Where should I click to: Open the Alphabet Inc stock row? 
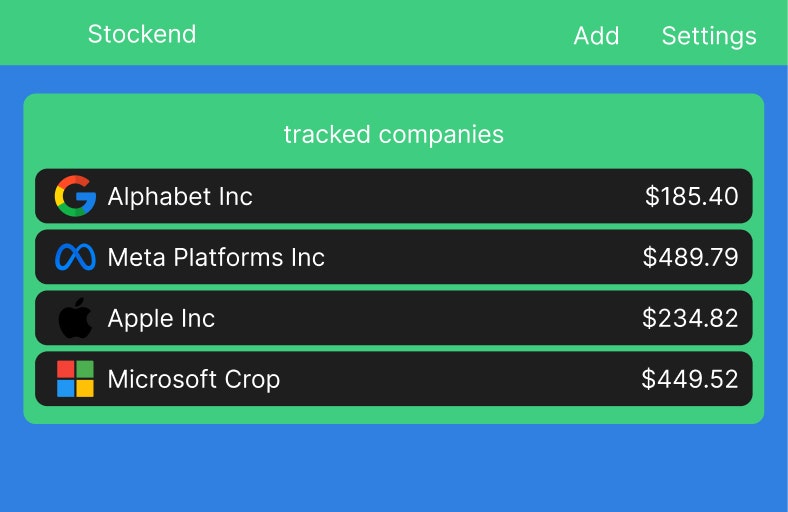393,196
